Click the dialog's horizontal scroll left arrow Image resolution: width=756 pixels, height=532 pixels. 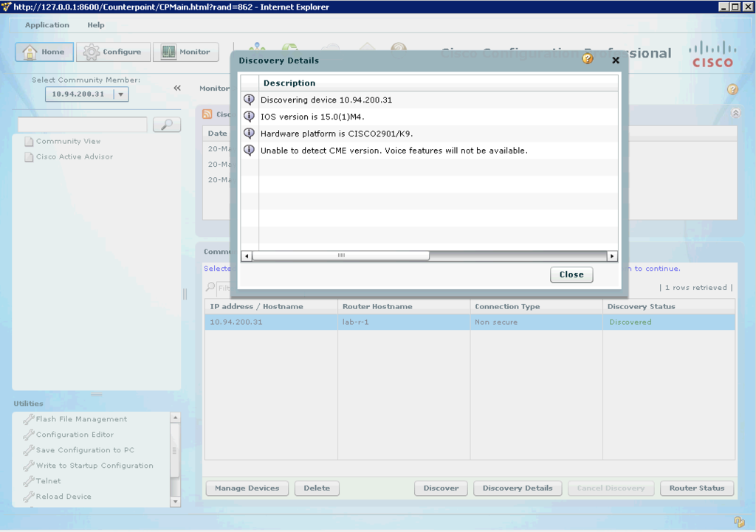point(247,256)
